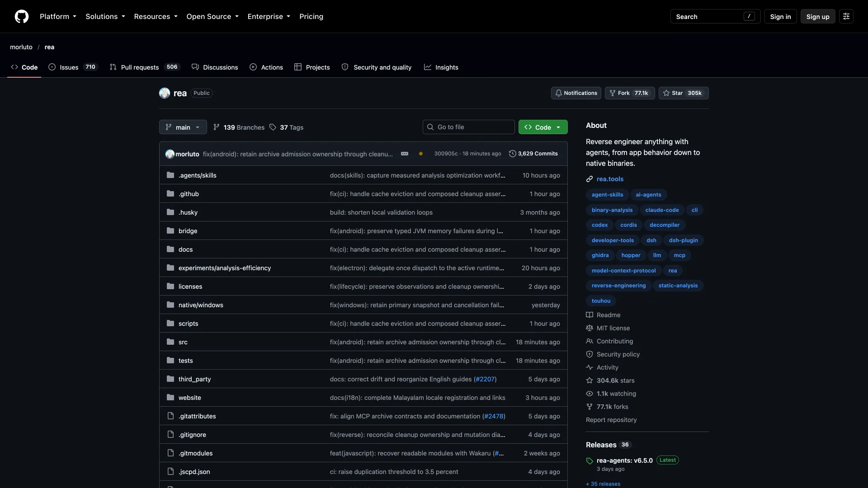View the 3,629 Commits history
The image size is (868, 488).
(x=533, y=154)
